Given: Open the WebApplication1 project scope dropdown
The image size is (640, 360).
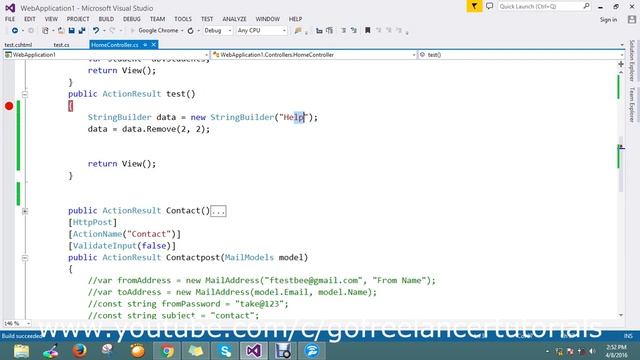Looking at the screenshot, I should pyautogui.click(x=106, y=55).
